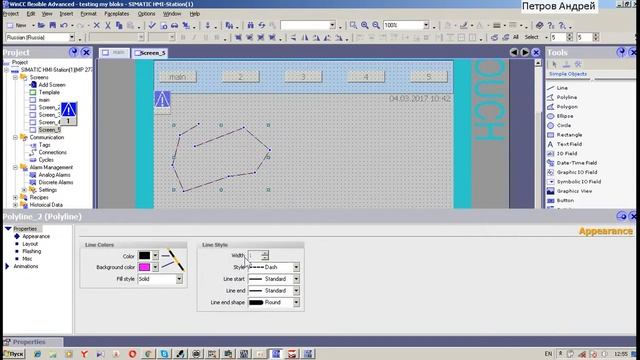Expand the Animations properties group
Viewport: 640px width, 360px height.
point(7,267)
